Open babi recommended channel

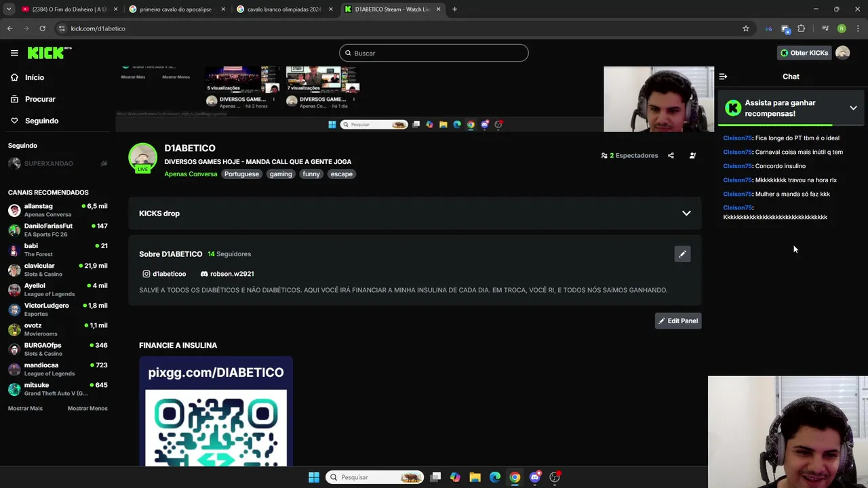[58, 250]
